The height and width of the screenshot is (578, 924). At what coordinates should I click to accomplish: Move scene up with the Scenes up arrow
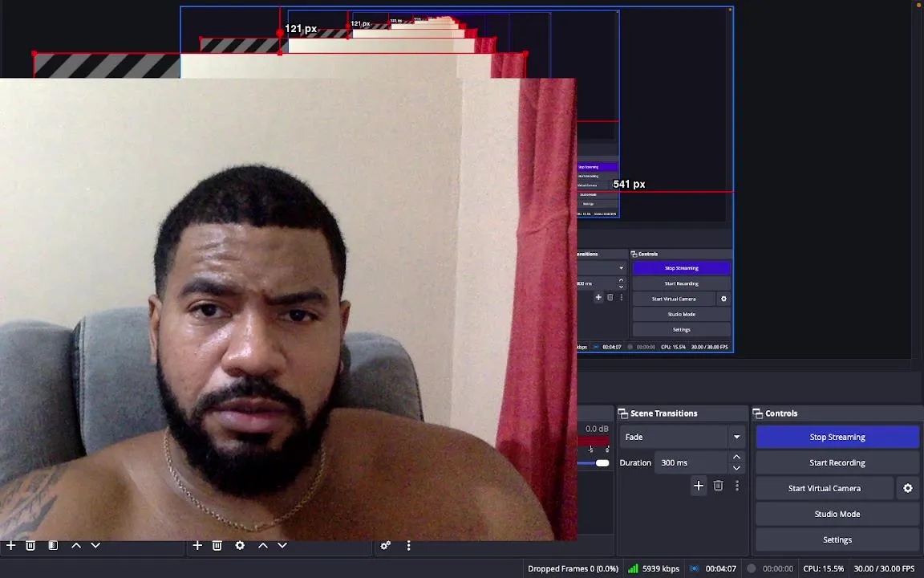click(76, 546)
